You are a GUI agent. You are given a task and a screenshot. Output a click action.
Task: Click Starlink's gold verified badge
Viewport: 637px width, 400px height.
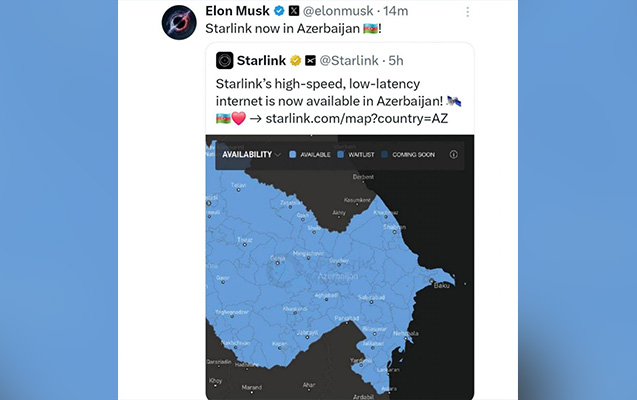(x=295, y=61)
